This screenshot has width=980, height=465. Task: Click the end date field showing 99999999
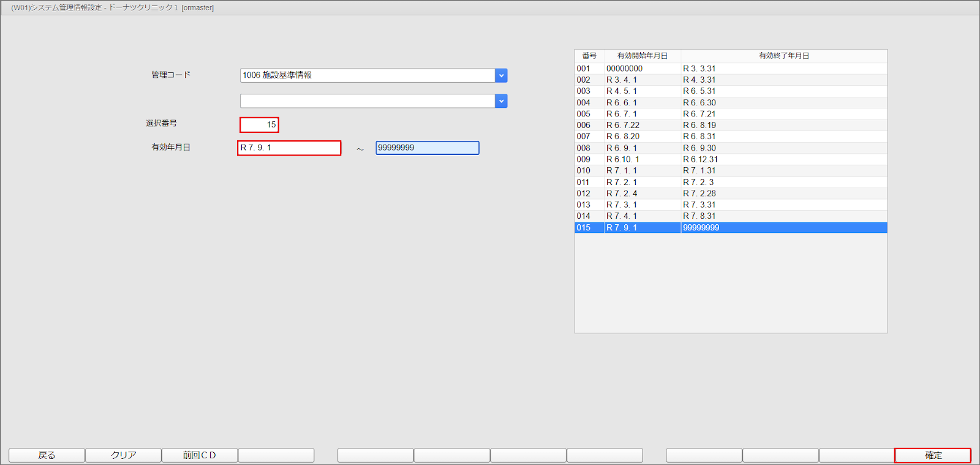pyautogui.click(x=427, y=148)
